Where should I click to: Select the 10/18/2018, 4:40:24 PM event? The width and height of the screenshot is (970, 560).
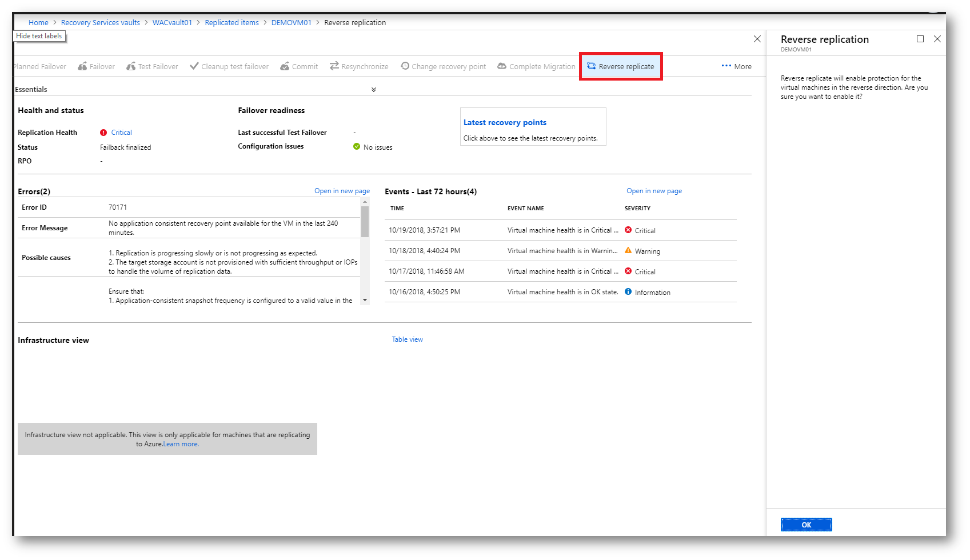pos(561,251)
